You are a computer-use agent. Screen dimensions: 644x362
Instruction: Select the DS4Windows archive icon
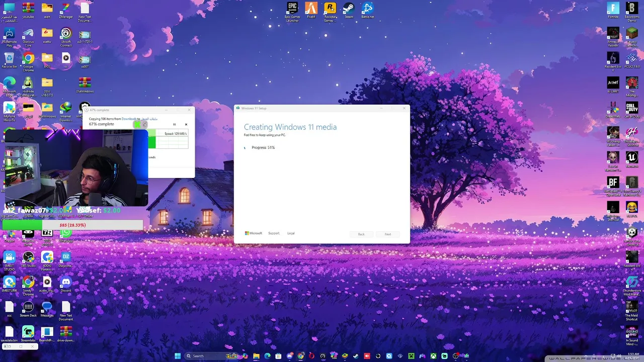(85, 85)
